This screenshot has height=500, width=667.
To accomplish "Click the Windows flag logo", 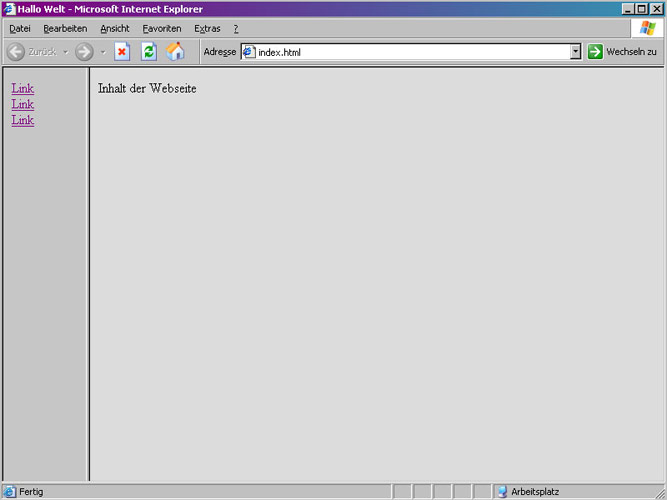I will click(x=647, y=28).
